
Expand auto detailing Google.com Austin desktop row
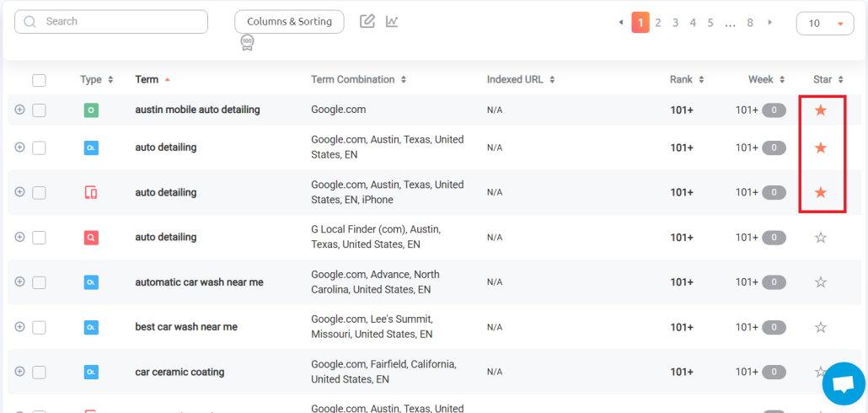coord(19,147)
